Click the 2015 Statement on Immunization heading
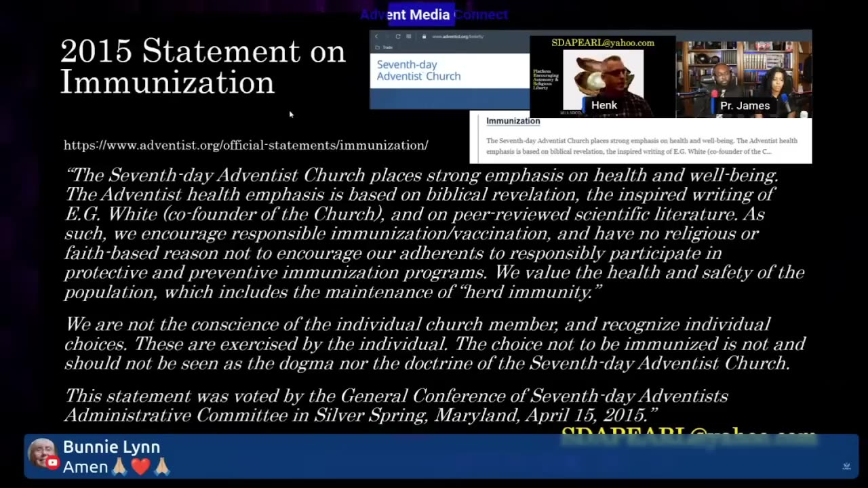 coord(203,66)
